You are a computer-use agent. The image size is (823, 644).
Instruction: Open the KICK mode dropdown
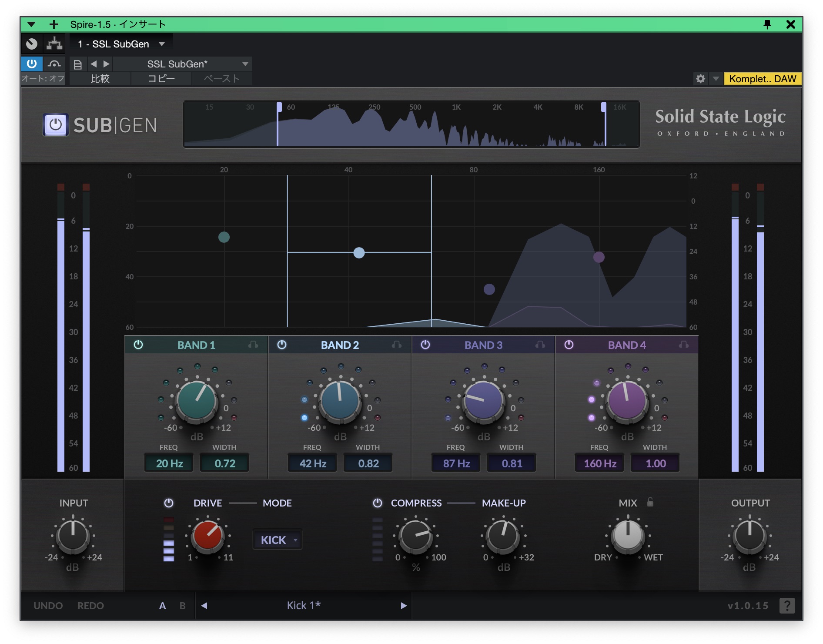278,540
